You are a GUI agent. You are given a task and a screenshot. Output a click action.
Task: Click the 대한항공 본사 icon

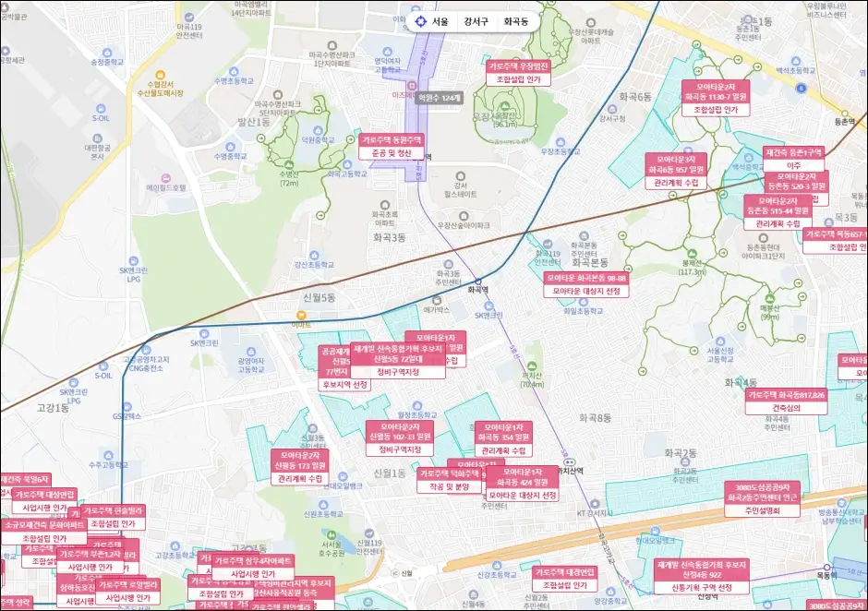[98, 139]
